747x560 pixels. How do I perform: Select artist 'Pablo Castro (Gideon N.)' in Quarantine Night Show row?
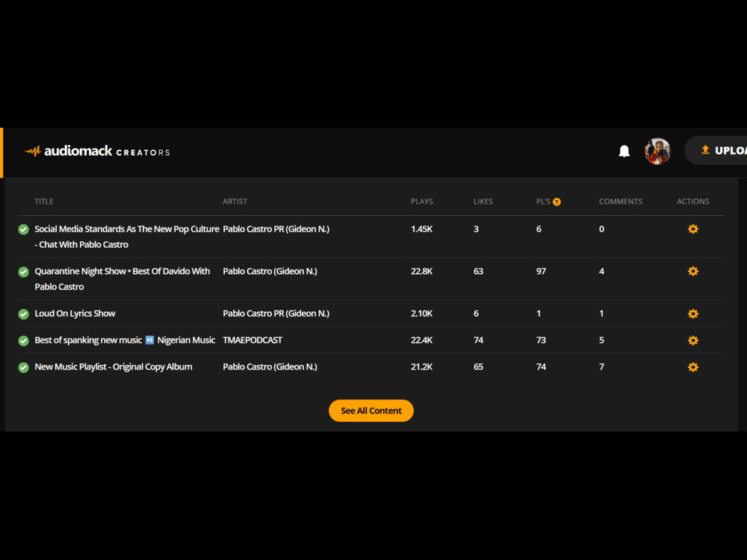coord(270,272)
